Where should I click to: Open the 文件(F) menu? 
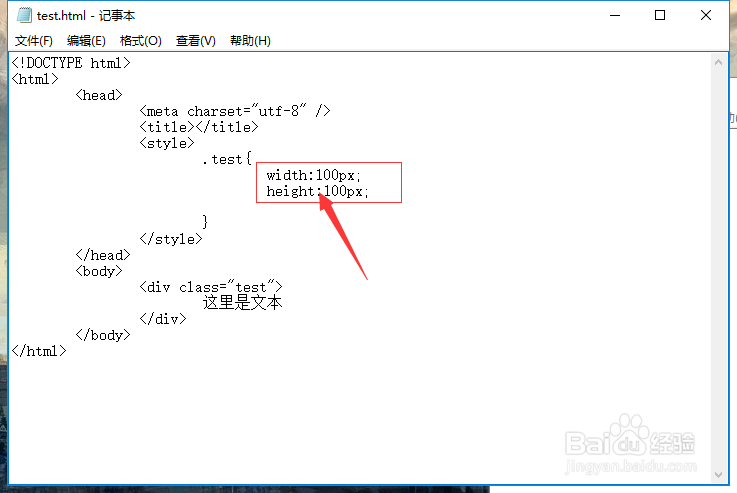[33, 41]
